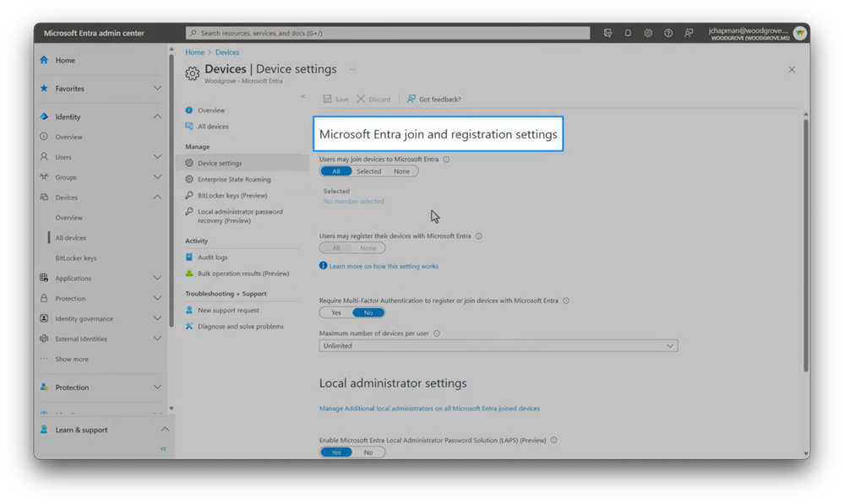Click the Applications grid icon
Image resolution: width=844 pixels, height=504 pixels.
[x=44, y=278]
